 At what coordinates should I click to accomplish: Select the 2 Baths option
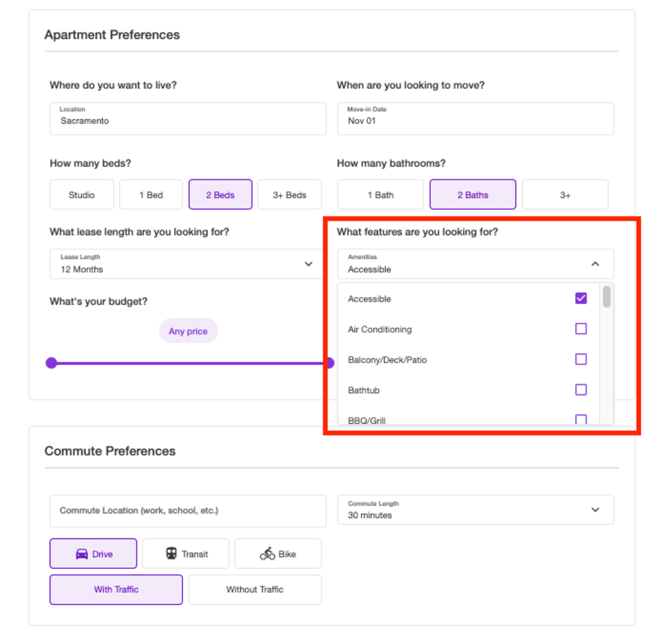point(473,195)
